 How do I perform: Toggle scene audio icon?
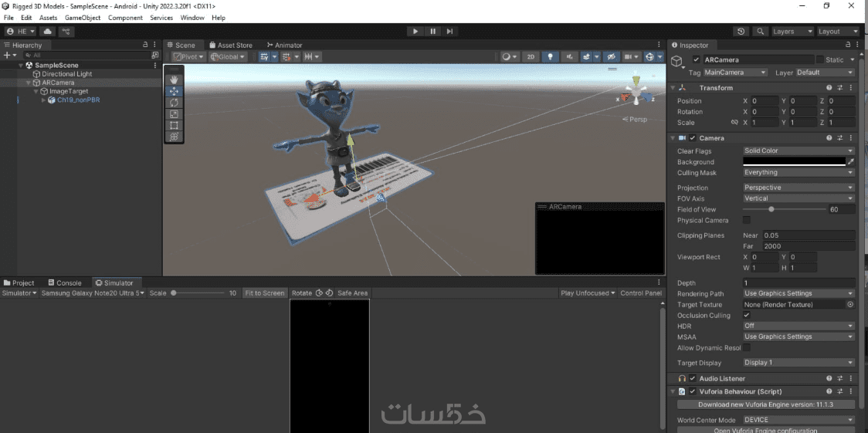pos(569,56)
